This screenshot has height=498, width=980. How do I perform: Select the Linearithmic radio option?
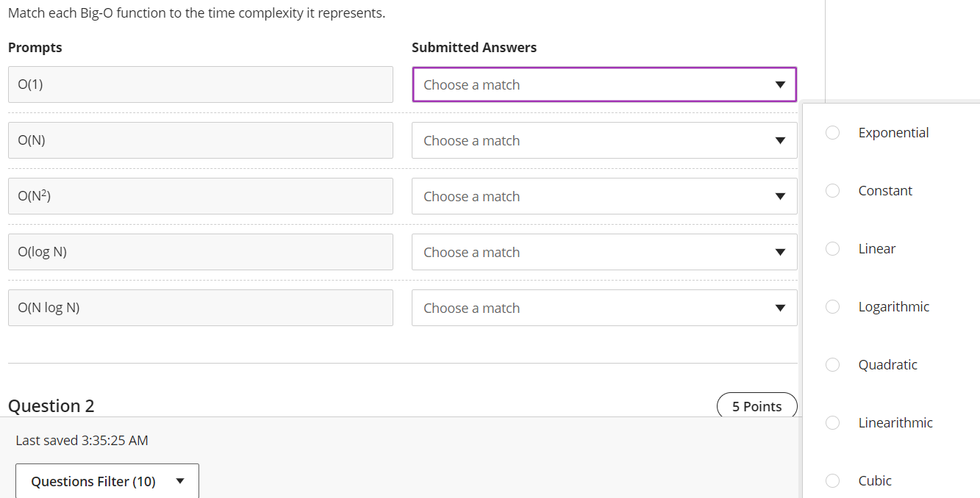click(833, 423)
